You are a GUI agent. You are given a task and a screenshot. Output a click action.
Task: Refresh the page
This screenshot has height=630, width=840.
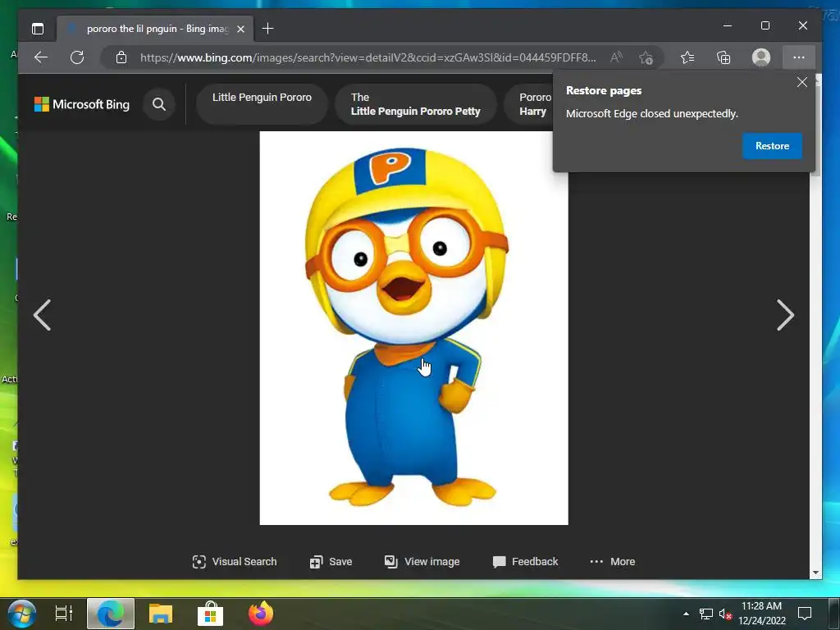click(x=77, y=57)
